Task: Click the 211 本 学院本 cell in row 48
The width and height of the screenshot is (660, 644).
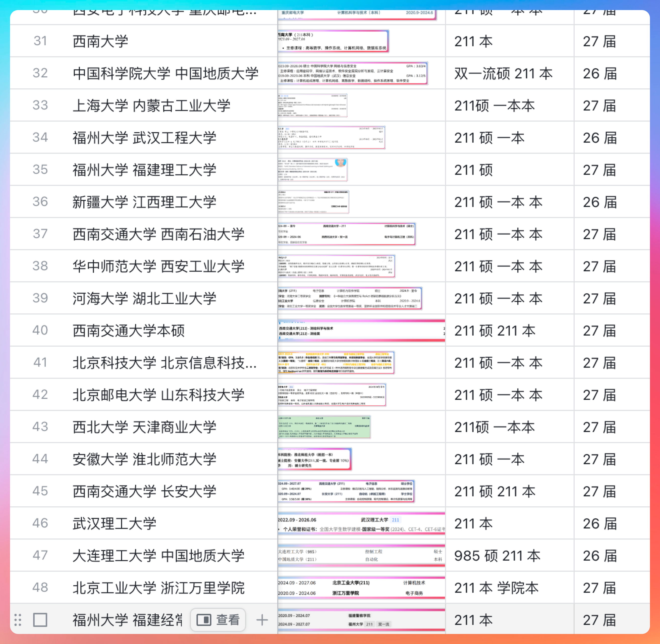Action: click(496, 588)
